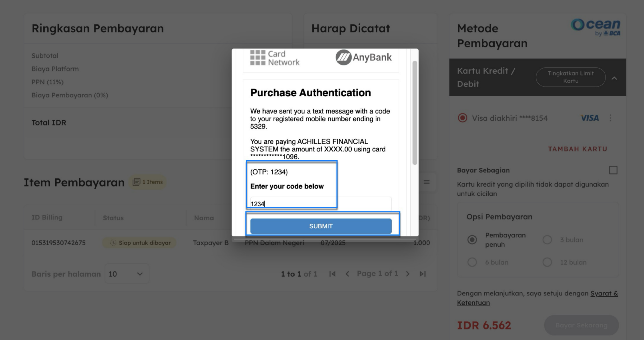The height and width of the screenshot is (340, 644).
Task: Collapse the Kartu Kredit / Debit section chevron
Action: [614, 78]
